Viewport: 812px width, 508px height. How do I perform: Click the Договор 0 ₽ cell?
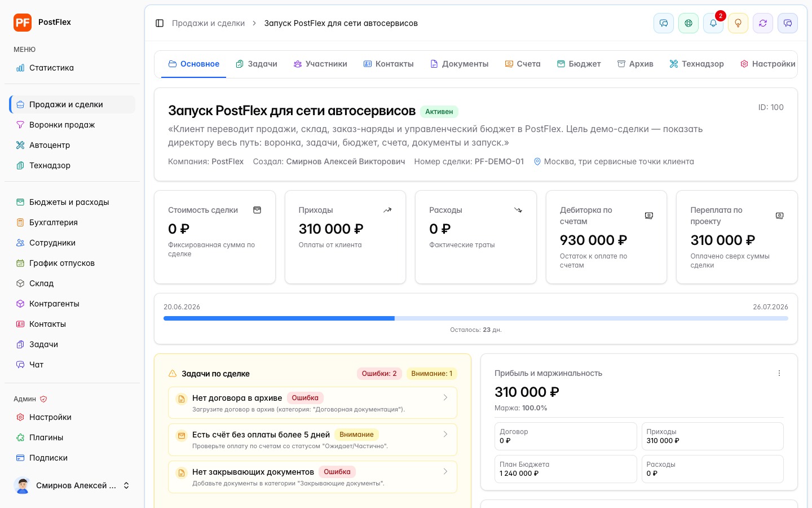pos(566,436)
